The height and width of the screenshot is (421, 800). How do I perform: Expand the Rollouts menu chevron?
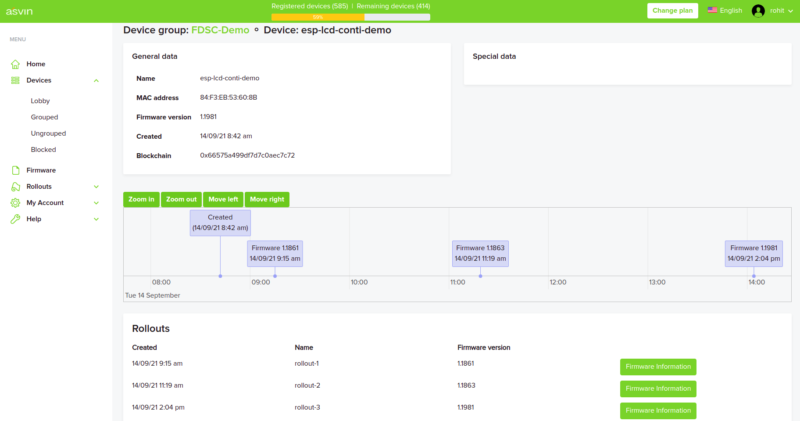tap(96, 187)
